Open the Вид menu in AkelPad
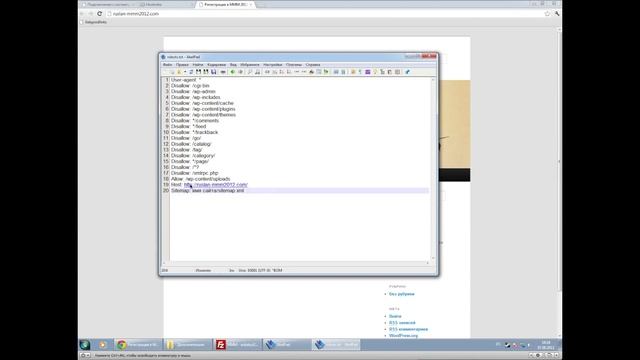Image resolution: width=640 pixels, height=360 pixels. [x=233, y=64]
